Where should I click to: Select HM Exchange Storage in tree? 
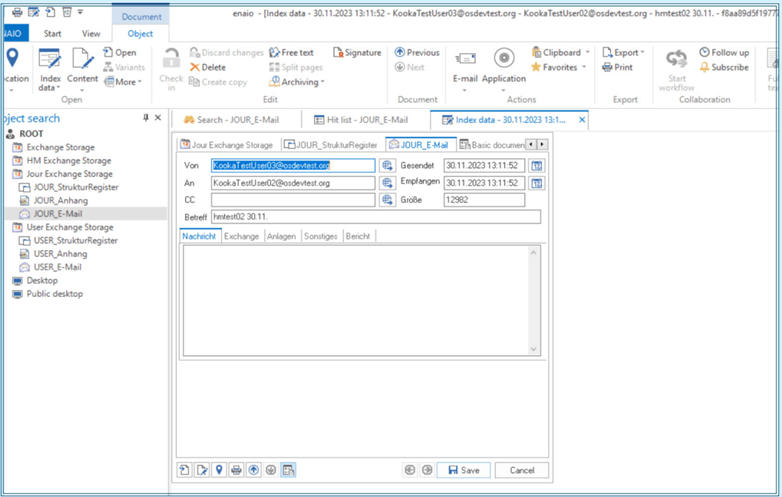point(69,161)
